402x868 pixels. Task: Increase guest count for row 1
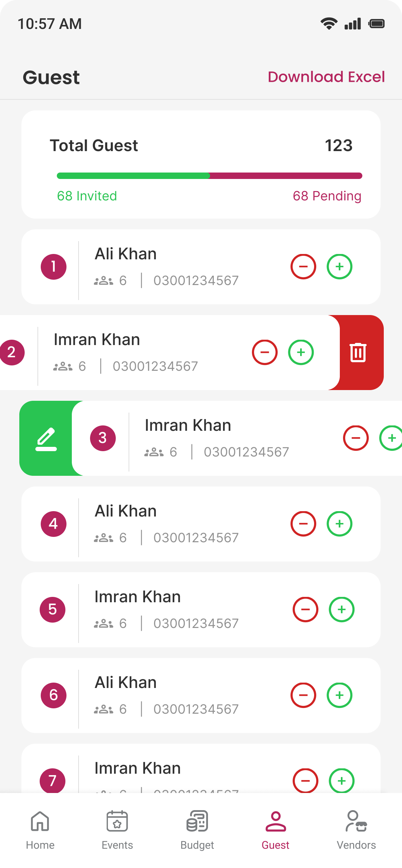pos(339,266)
